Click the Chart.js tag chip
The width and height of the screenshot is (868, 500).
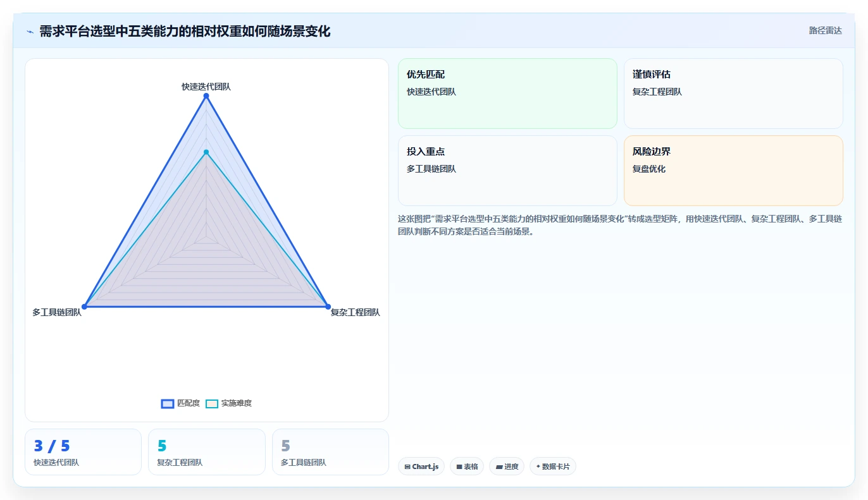click(421, 466)
